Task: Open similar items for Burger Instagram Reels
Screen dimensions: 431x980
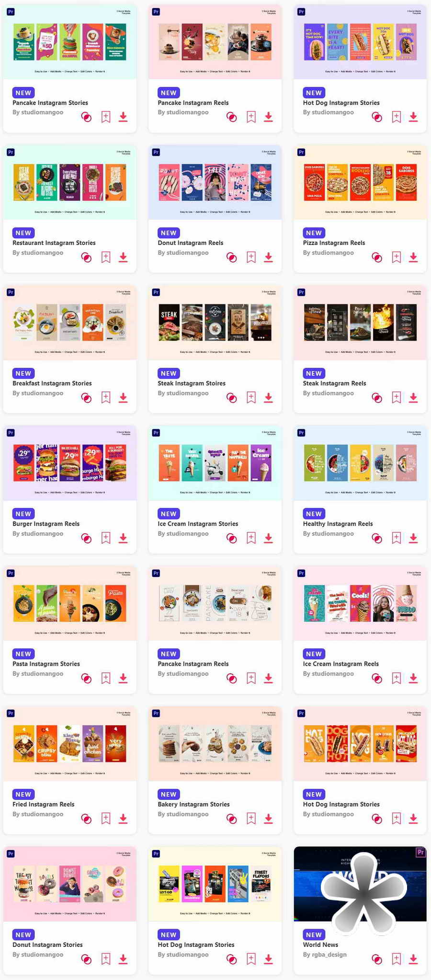Action: (x=86, y=538)
